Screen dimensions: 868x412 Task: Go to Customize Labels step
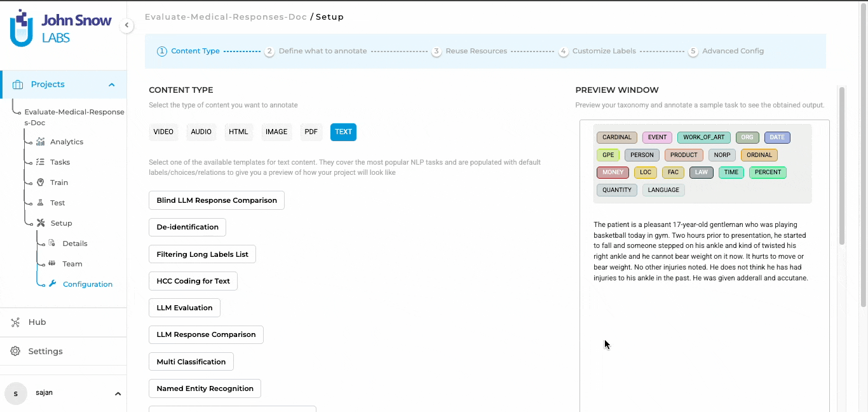coord(604,51)
